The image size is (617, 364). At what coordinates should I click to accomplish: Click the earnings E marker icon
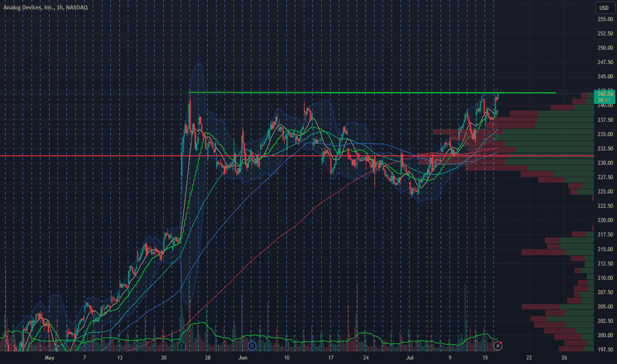pyautogui.click(x=181, y=346)
